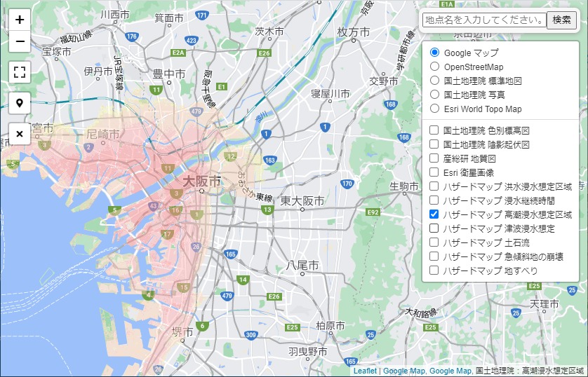Click the 枚方市 label on map
This screenshot has height=377, width=588.
(353, 32)
